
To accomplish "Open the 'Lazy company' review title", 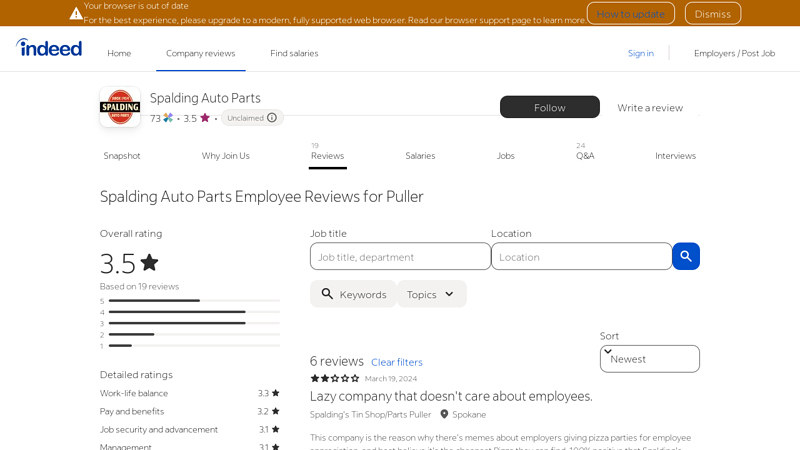I will pos(451,396).
